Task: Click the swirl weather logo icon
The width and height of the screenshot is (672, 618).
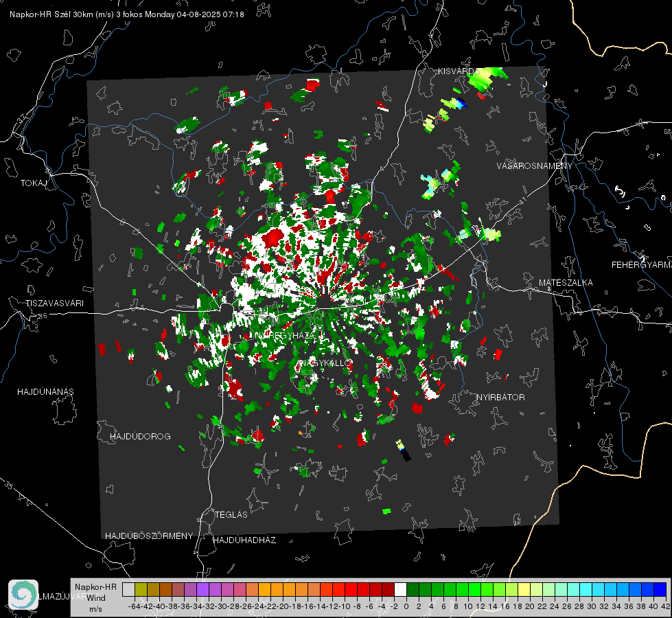Action: pos(23,595)
